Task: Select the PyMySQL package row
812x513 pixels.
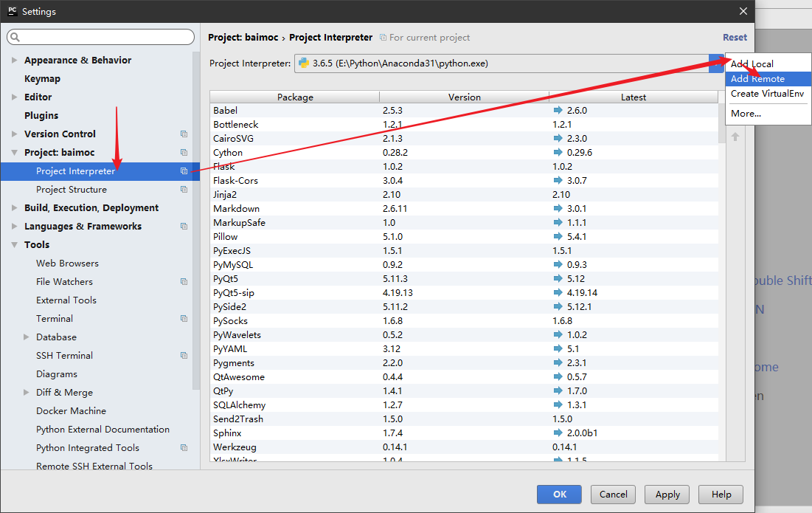Action: [x=464, y=264]
